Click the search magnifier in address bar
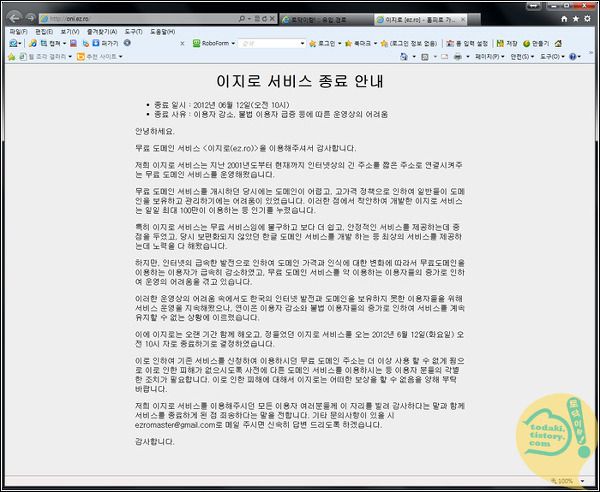This screenshot has width=600, height=492. (x=241, y=19)
